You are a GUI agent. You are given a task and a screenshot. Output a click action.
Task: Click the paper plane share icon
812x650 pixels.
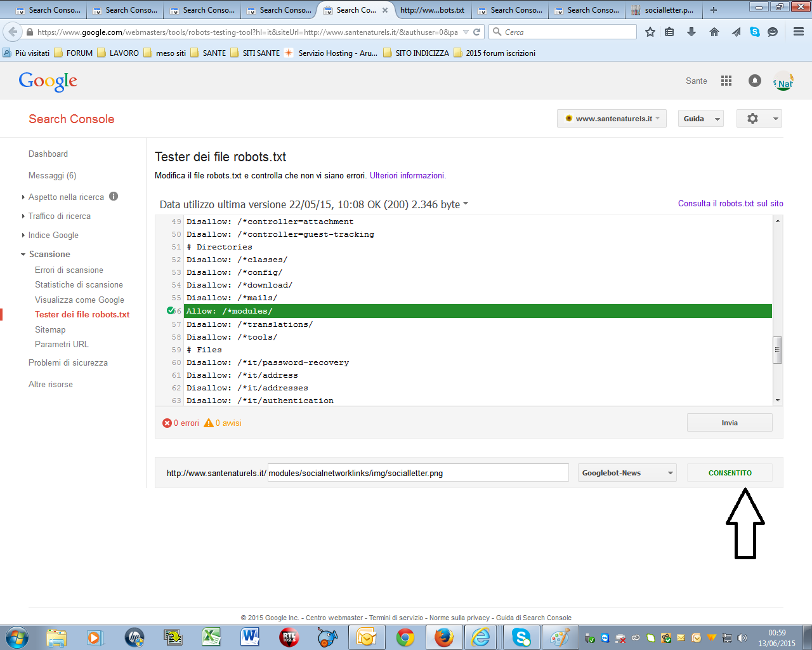736,32
